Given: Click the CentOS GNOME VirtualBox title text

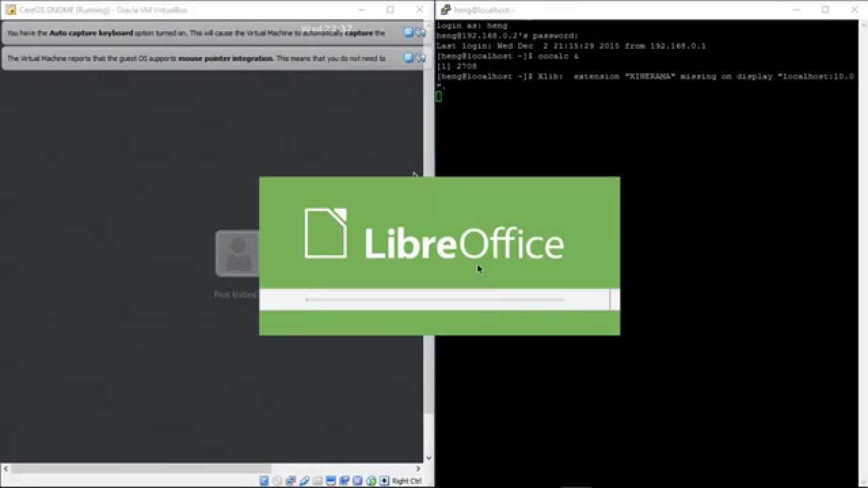Looking at the screenshot, I should tap(104, 10).
